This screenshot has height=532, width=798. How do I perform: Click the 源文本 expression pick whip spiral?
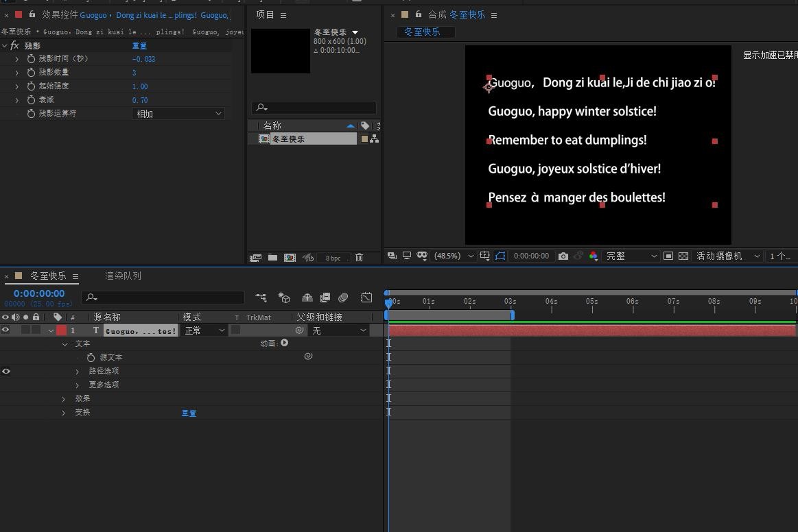pos(308,356)
